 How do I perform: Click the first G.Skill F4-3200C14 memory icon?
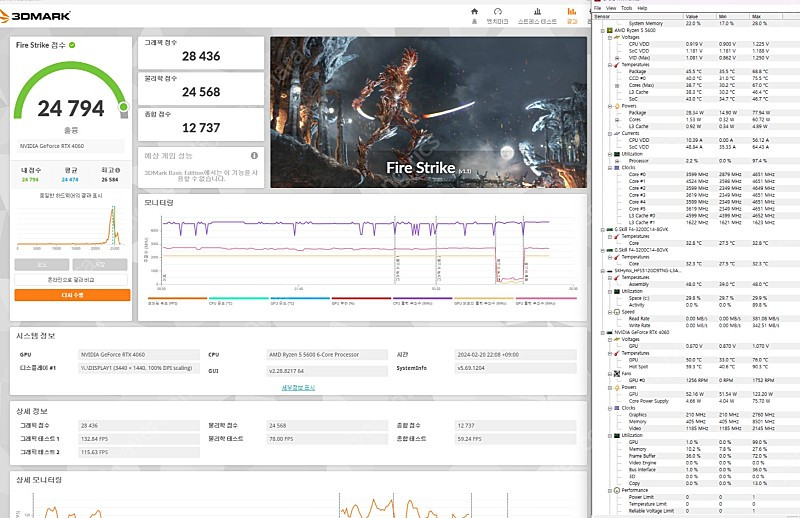[x=609, y=229]
